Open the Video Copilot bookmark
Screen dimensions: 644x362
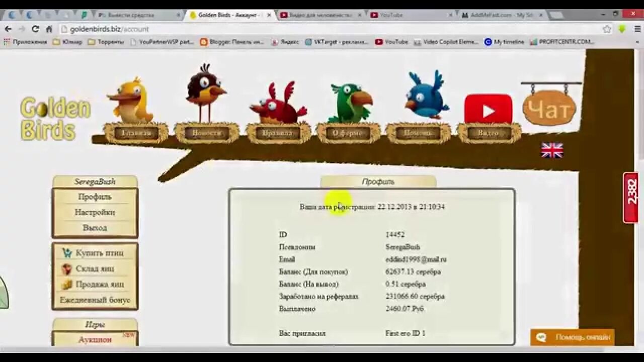pyautogui.click(x=446, y=42)
